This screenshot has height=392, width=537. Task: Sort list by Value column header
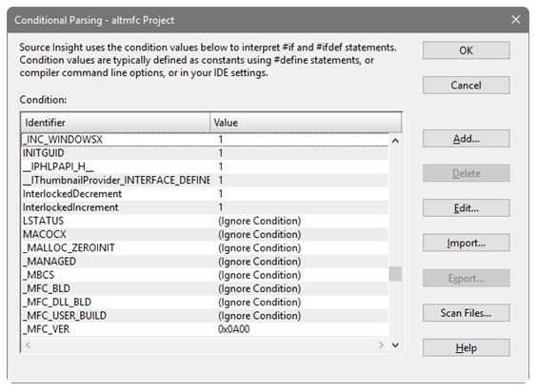click(306, 123)
